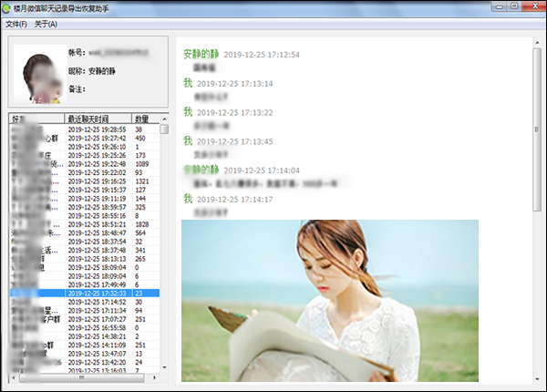Viewport: 547px width, 392px height.
Task: Open the photo of girl reading in chat
Action: (330, 301)
